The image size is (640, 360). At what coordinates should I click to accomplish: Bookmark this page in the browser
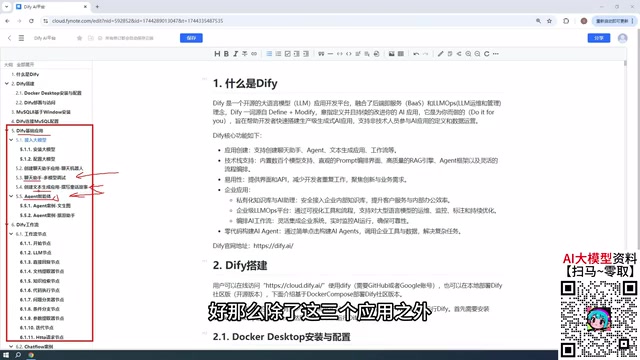click(x=549, y=21)
